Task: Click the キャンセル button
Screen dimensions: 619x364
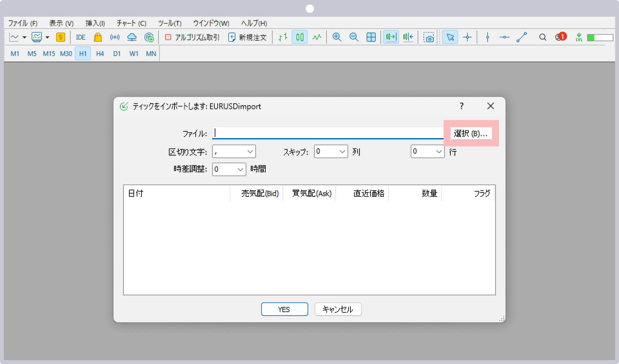Action: [x=338, y=309]
